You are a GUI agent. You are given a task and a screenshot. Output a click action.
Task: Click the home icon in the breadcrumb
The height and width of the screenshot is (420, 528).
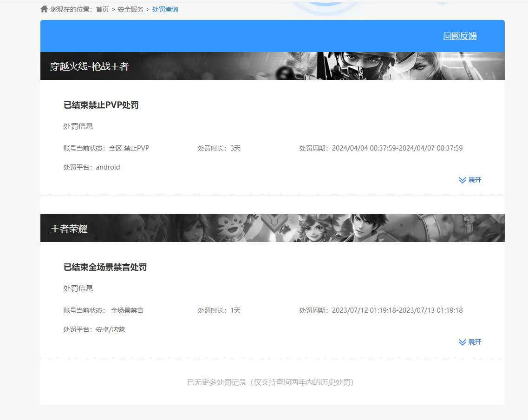click(44, 9)
